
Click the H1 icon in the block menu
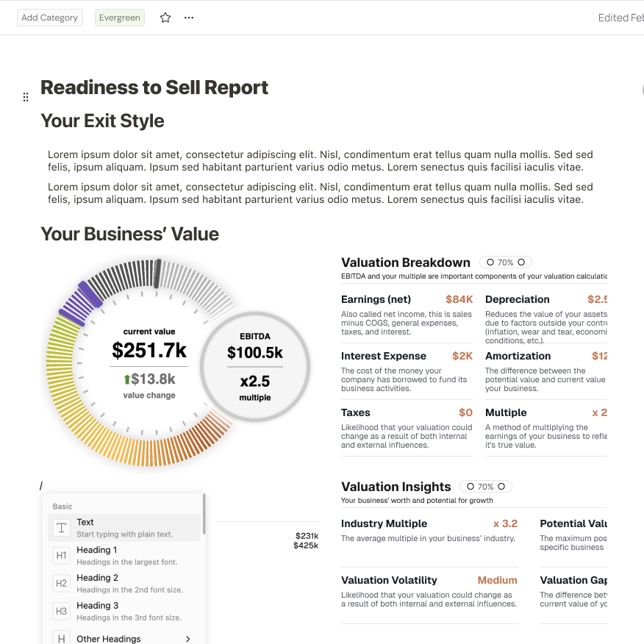(x=62, y=554)
